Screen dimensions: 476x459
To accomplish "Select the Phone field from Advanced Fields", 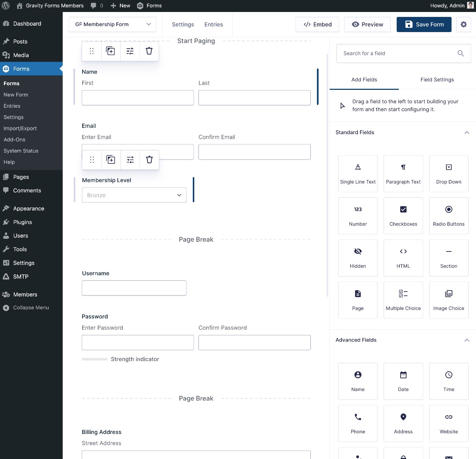I will [x=358, y=423].
